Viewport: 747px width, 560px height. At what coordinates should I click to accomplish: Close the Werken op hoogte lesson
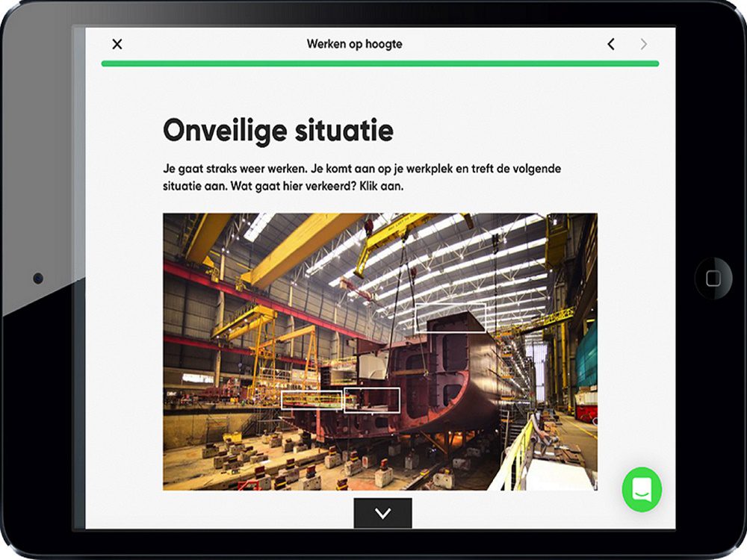click(117, 44)
